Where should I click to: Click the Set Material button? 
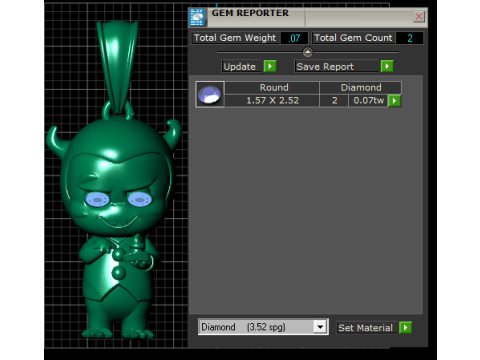coord(367,328)
